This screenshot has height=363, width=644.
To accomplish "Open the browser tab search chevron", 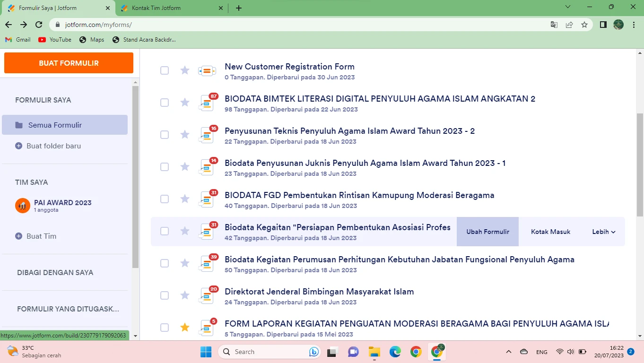I will tap(567, 8).
